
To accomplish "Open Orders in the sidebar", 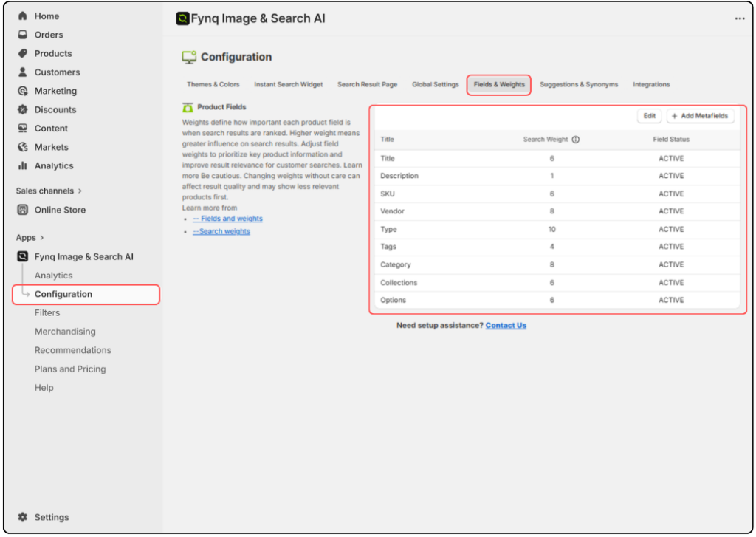I will tap(49, 35).
